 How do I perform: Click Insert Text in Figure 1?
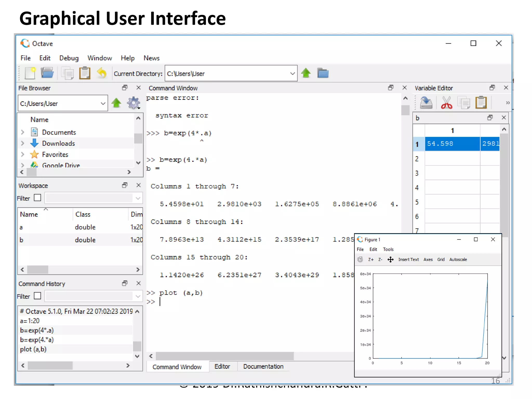pyautogui.click(x=408, y=260)
